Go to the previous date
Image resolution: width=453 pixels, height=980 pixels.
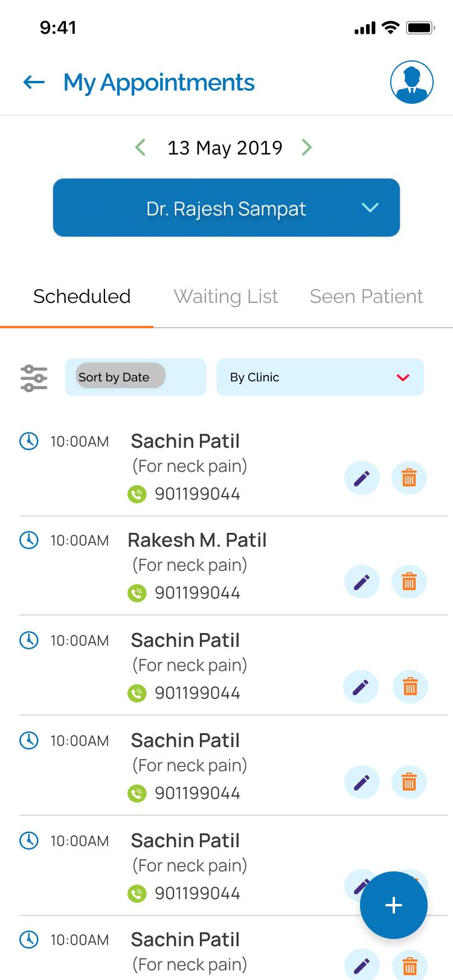[141, 147]
